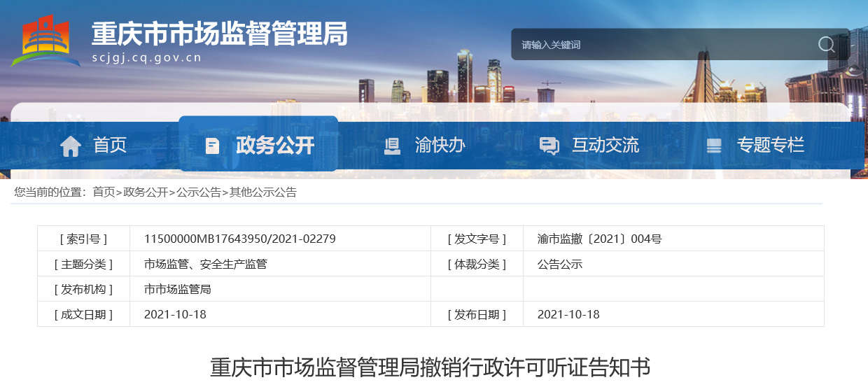
Task: Follow the 首页 breadcrumb link
Action: [104, 192]
